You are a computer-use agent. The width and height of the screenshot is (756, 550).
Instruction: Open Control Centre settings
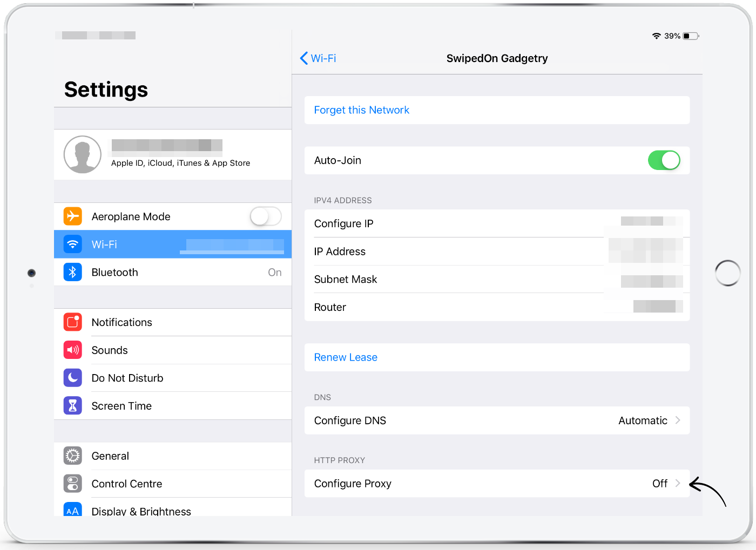click(x=173, y=484)
